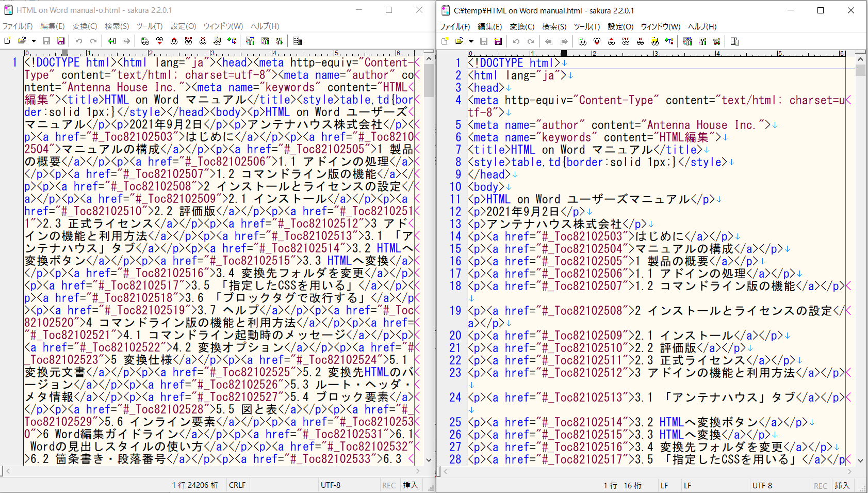Open the Replace icon in right window

click(626, 41)
